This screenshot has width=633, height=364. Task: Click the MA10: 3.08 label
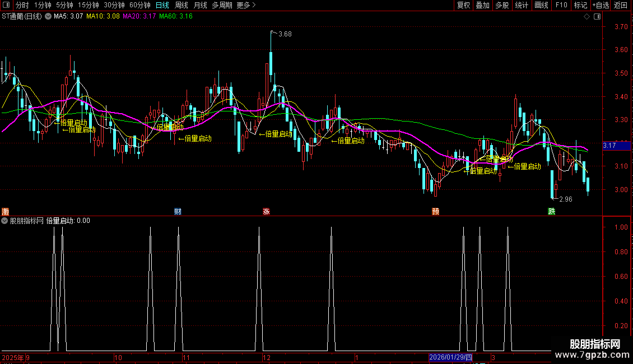[103, 17]
